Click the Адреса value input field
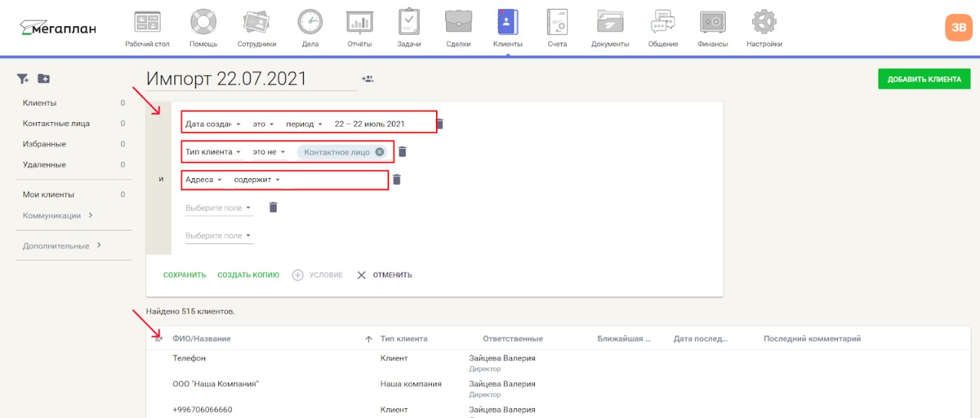 339,180
